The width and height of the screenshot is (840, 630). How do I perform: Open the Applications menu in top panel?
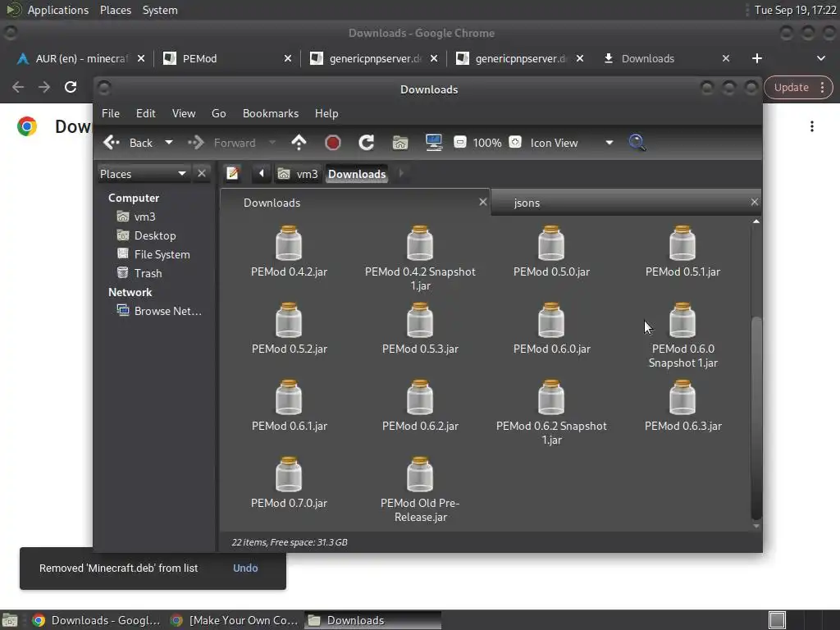pos(58,10)
